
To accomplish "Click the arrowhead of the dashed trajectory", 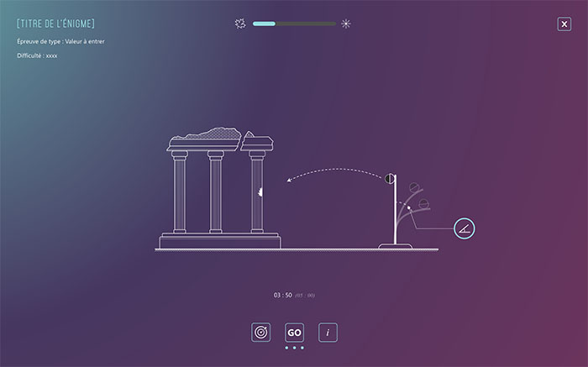I will (x=289, y=179).
